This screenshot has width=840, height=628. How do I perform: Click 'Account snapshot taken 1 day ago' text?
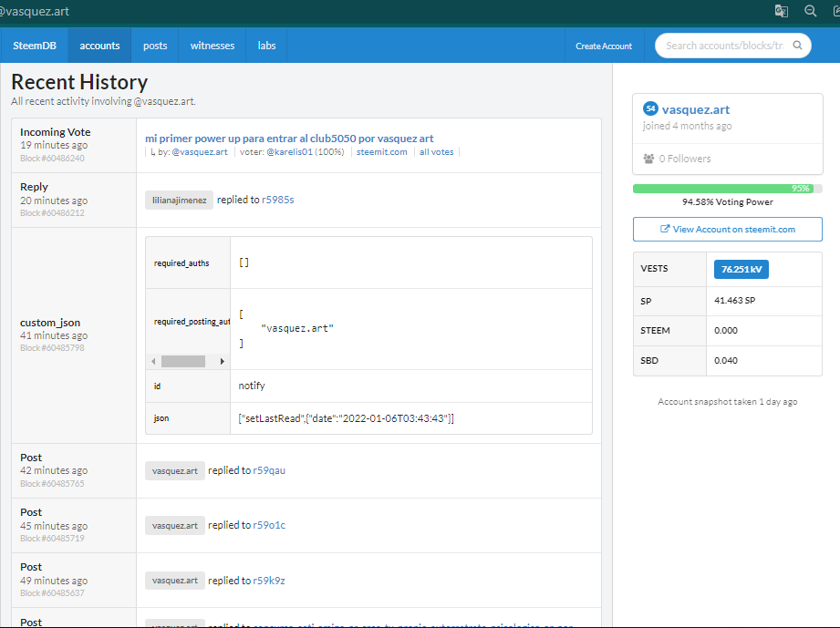point(728,402)
